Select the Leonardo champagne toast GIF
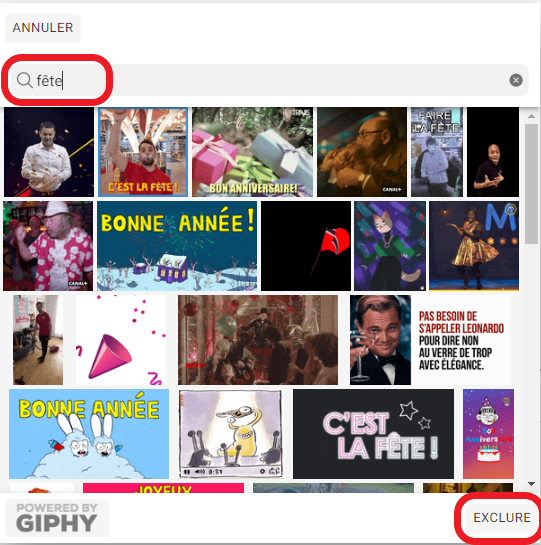541x545 pixels. pos(430,340)
